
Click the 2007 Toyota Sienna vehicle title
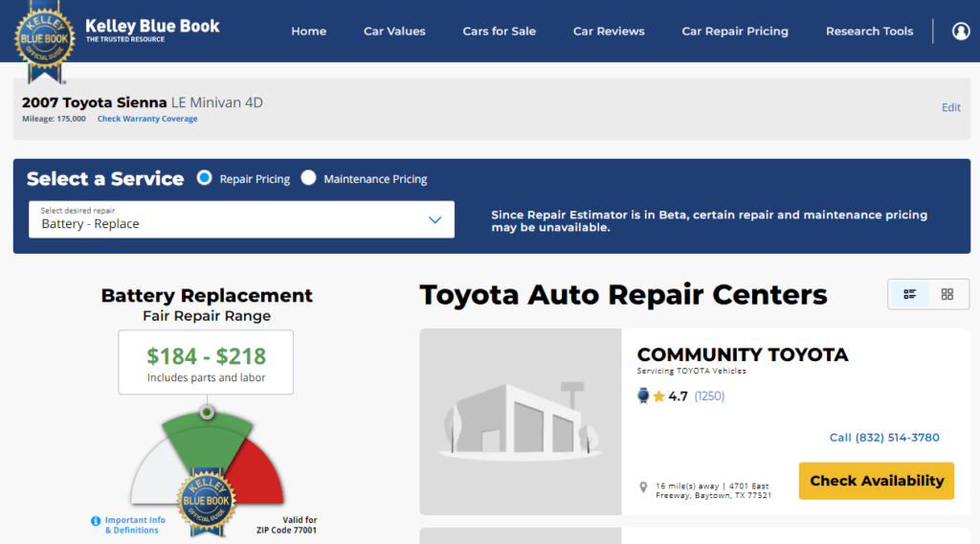pyautogui.click(x=95, y=102)
